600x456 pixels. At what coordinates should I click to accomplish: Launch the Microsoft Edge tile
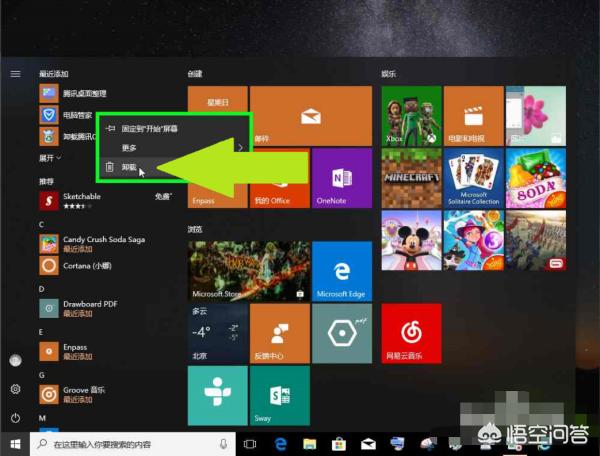(341, 270)
